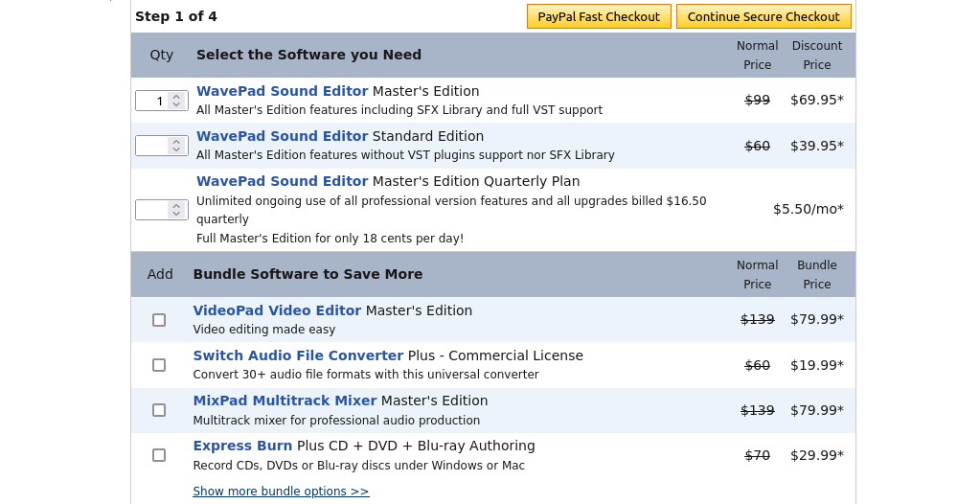980x504 pixels.
Task: Click the $69.95 discount price
Action: click(817, 100)
